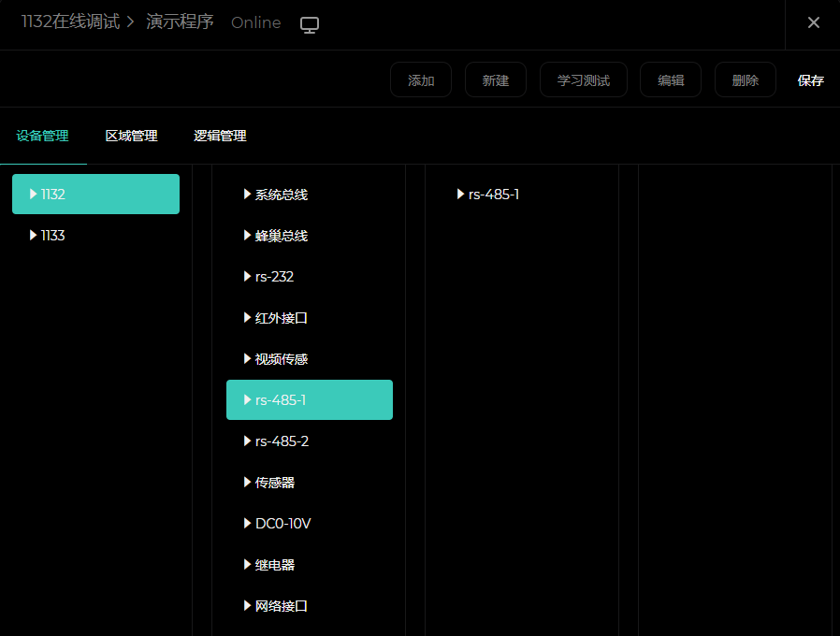
Task: Select the 蜂巢总线 row
Action: tap(310, 235)
